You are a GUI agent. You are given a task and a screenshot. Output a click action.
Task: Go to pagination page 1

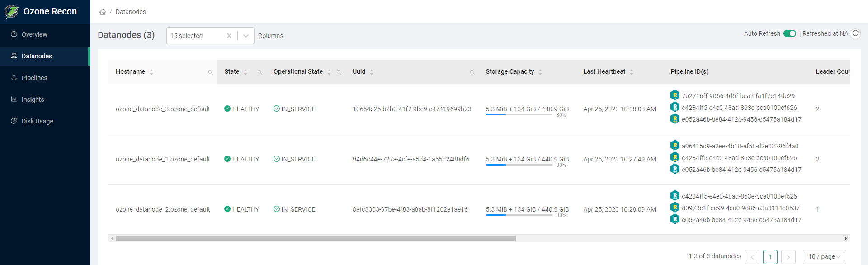770,256
